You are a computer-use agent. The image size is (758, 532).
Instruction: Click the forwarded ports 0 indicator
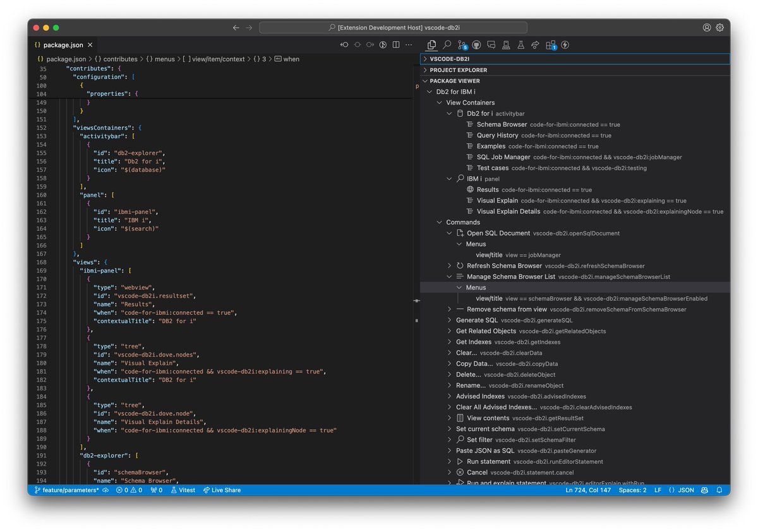click(x=156, y=490)
